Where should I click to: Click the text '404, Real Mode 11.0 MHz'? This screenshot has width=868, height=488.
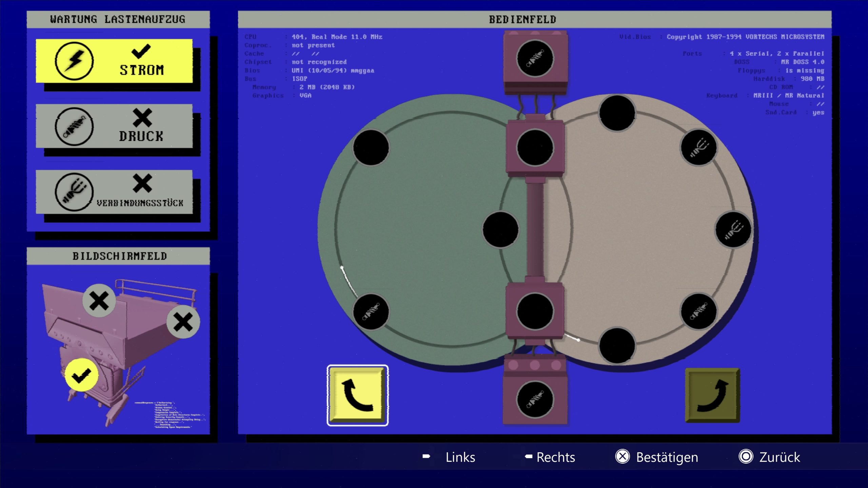click(x=337, y=37)
